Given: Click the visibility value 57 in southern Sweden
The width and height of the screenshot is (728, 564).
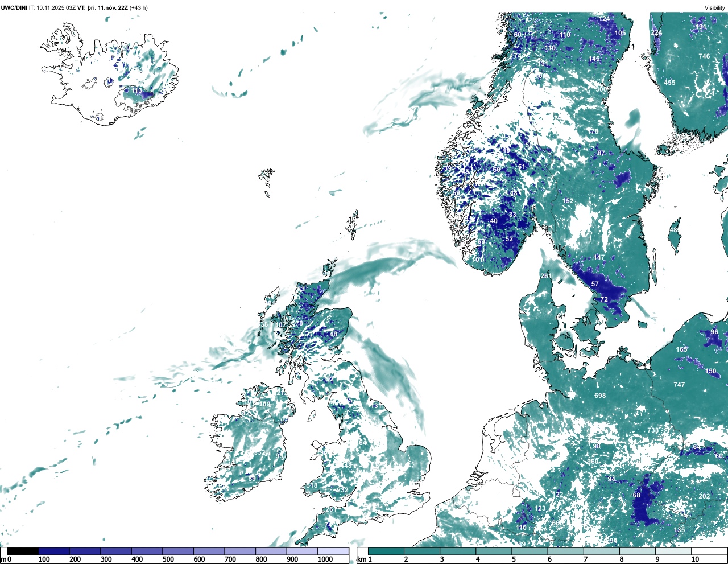Looking at the screenshot, I should click(595, 284).
